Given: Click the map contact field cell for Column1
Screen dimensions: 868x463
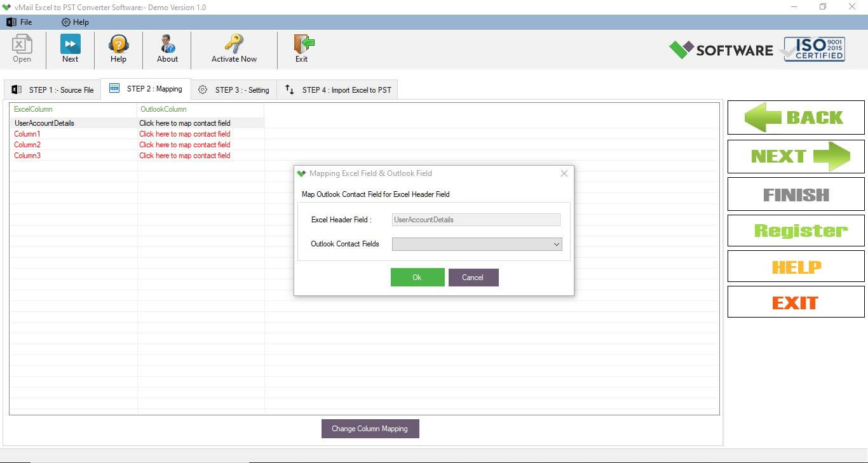Looking at the screenshot, I should pos(201,134).
